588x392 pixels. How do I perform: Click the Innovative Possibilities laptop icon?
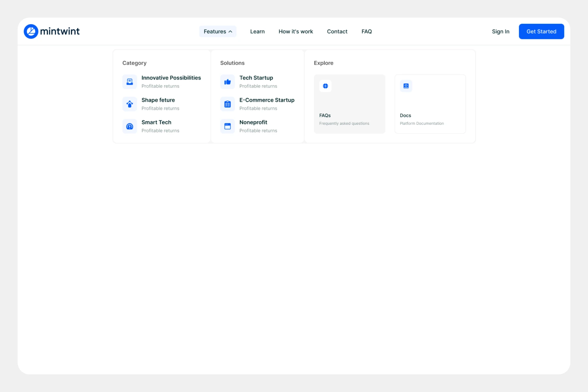tap(130, 82)
